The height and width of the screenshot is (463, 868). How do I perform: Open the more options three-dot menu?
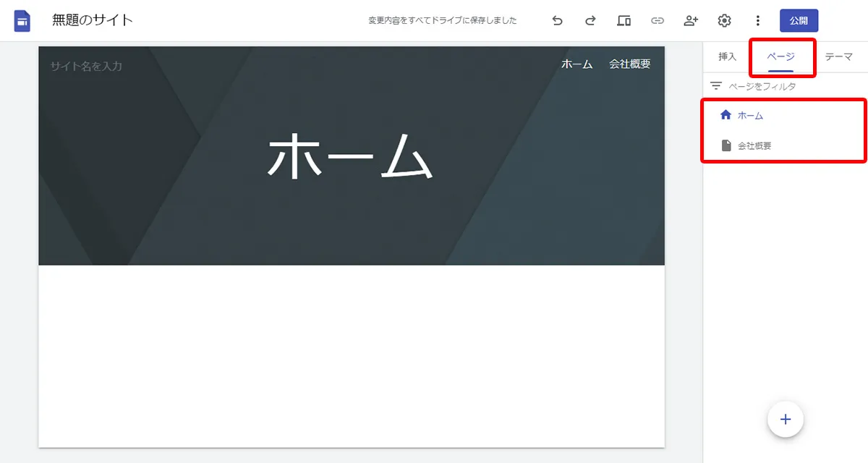(x=757, y=21)
